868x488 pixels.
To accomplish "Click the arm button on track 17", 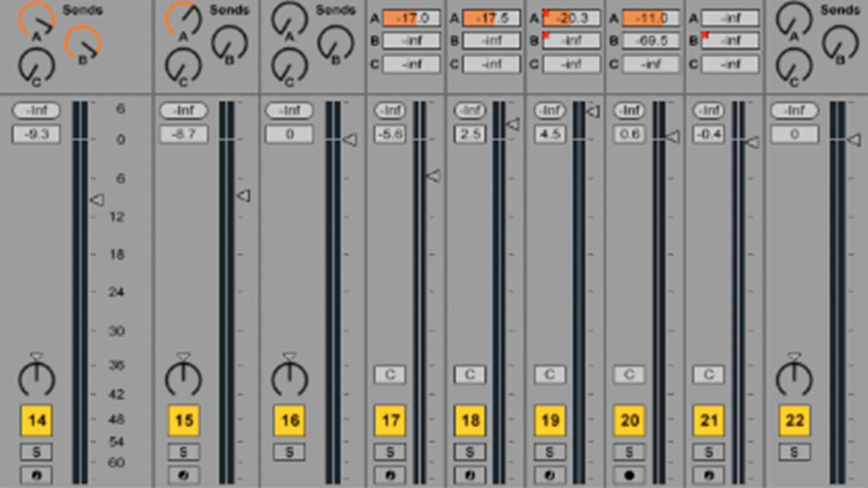I will click(390, 475).
